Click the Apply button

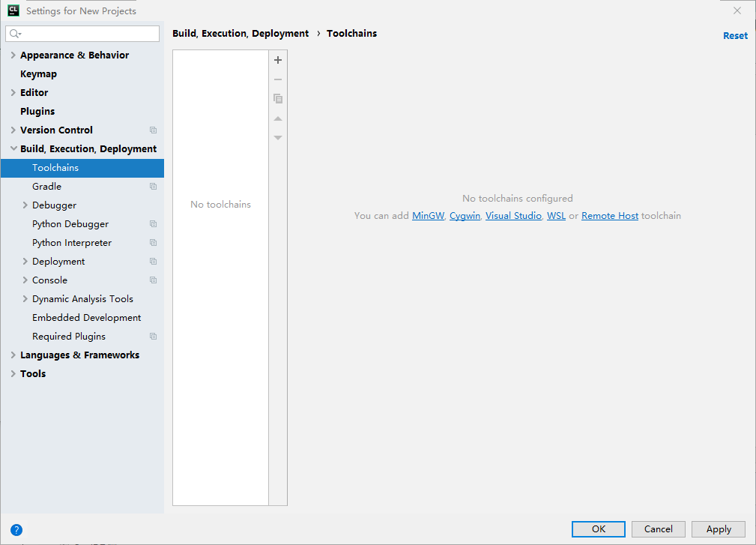719,529
